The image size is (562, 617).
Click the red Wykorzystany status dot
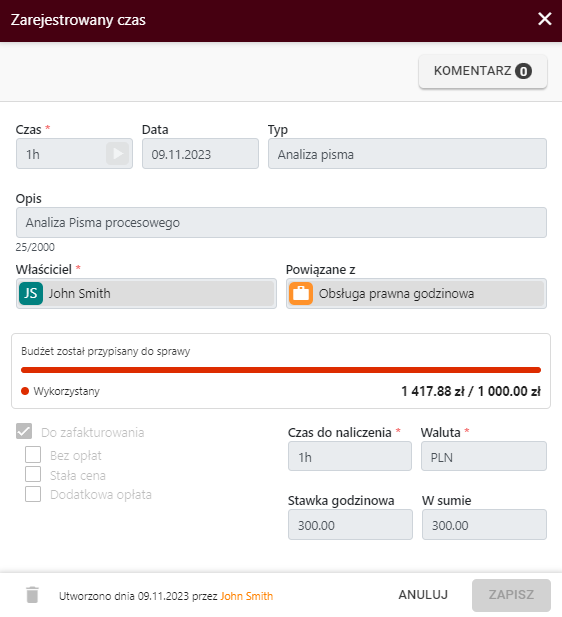tap(25, 391)
